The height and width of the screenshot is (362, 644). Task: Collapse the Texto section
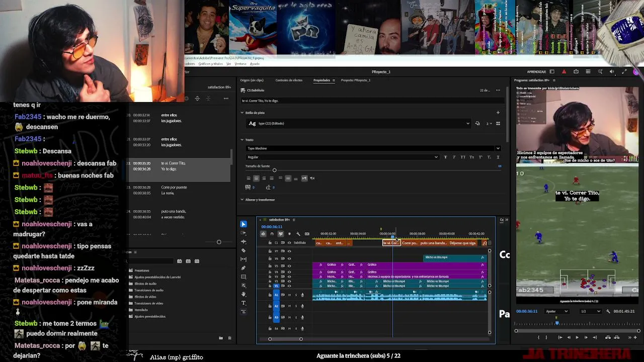click(242, 140)
